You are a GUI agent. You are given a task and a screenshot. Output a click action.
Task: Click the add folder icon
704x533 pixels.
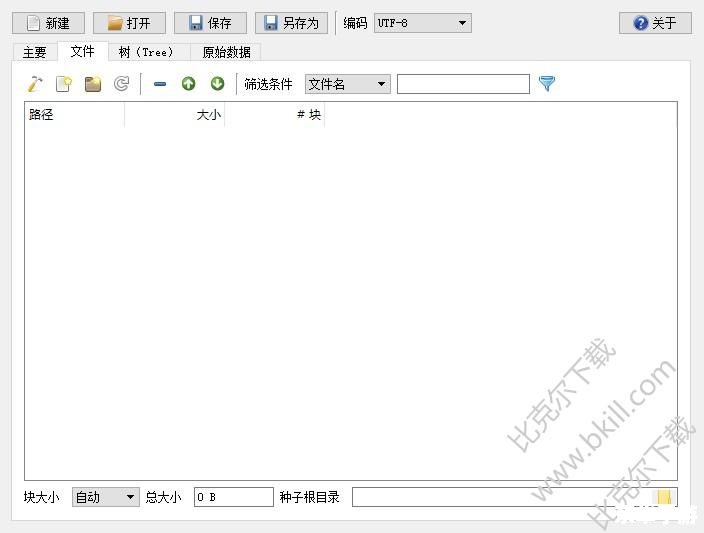click(x=92, y=84)
